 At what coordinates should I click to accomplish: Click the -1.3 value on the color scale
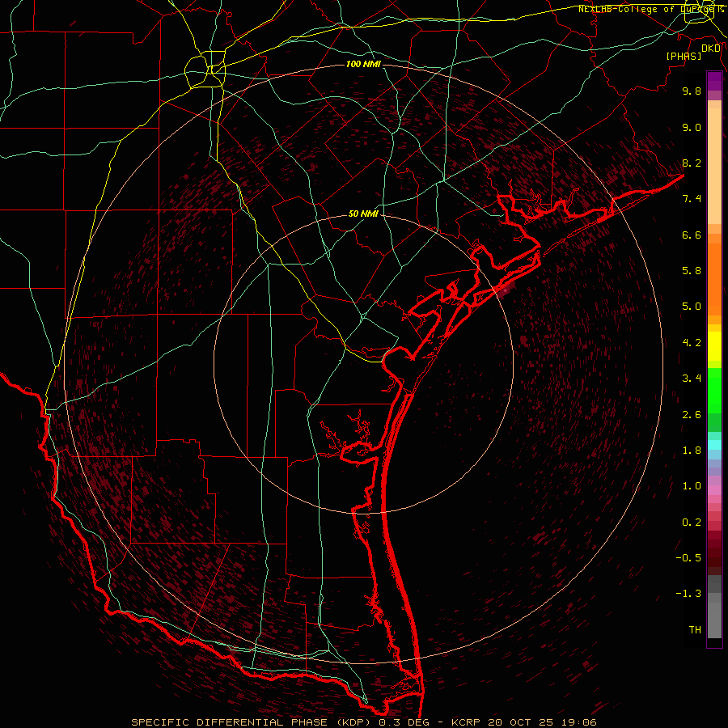point(688,595)
